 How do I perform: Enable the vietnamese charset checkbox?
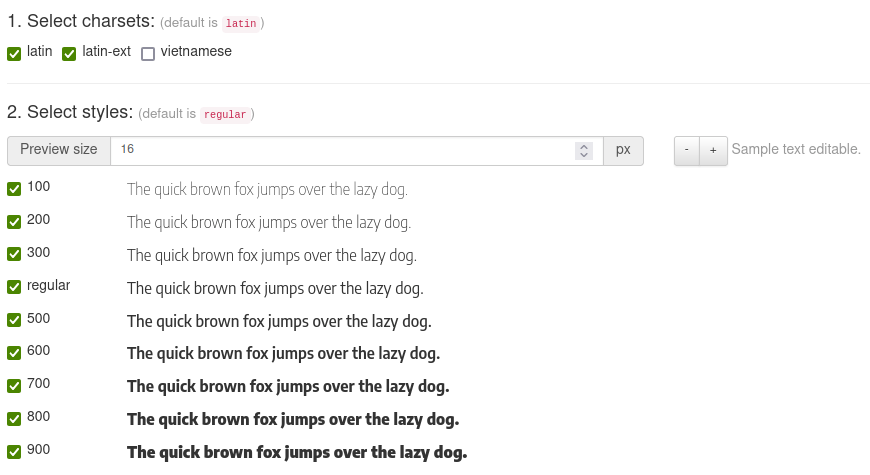pyautogui.click(x=148, y=54)
